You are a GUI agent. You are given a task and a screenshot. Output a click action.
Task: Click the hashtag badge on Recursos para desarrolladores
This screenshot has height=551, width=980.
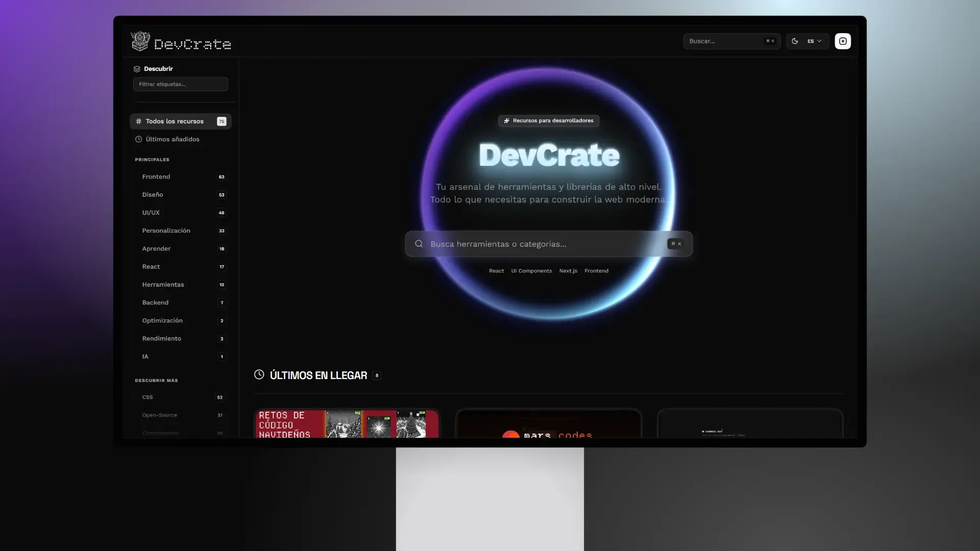click(x=507, y=120)
